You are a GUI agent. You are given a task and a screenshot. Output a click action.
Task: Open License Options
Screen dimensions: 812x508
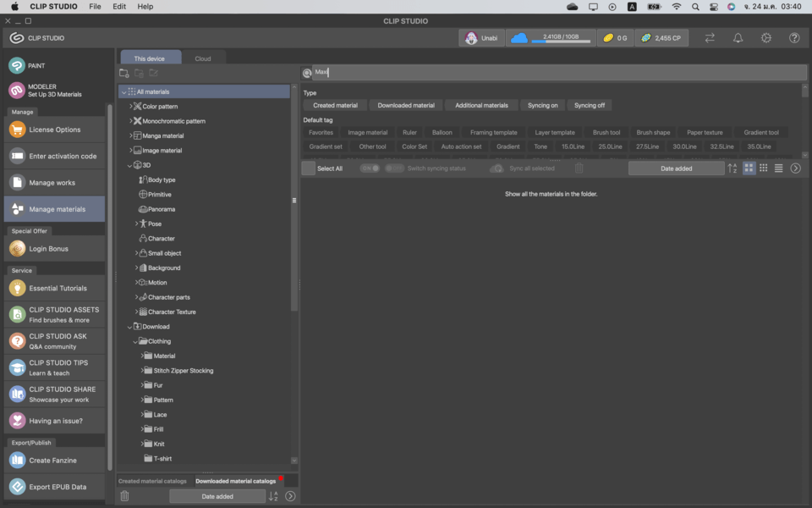coord(54,130)
